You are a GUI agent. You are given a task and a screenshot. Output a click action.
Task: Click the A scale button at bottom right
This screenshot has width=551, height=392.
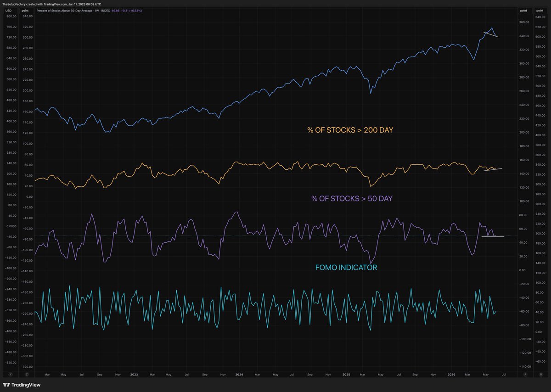point(524,375)
